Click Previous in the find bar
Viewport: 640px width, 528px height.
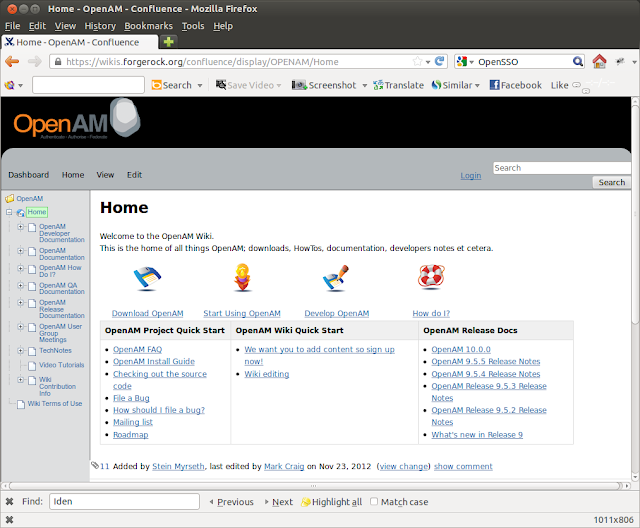pyautogui.click(x=231, y=502)
